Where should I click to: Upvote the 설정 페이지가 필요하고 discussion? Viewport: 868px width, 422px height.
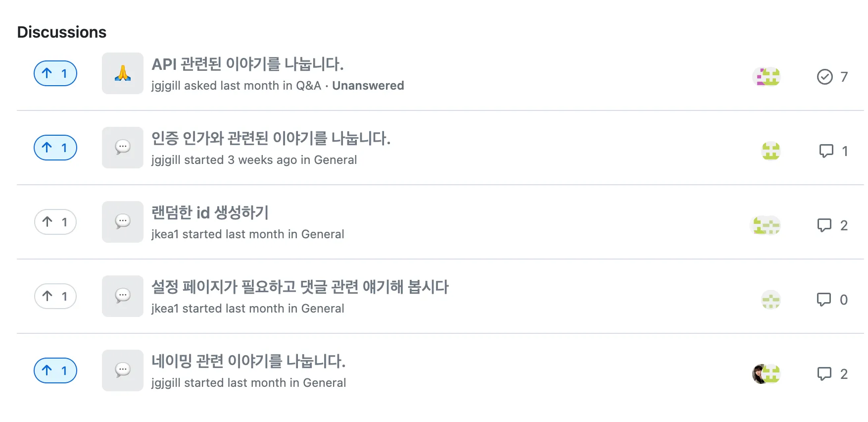(55, 296)
